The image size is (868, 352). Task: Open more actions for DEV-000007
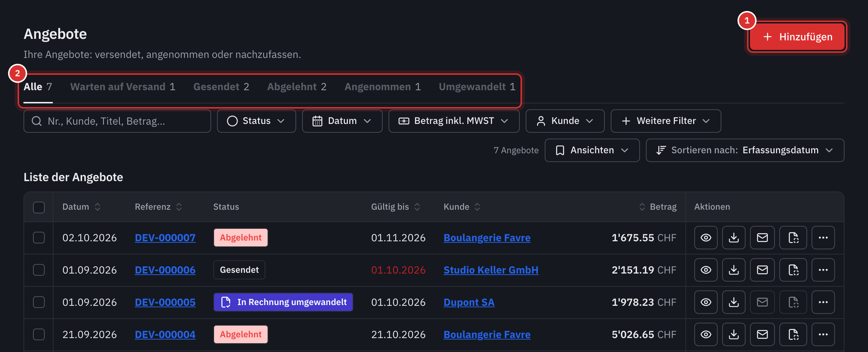(x=823, y=238)
